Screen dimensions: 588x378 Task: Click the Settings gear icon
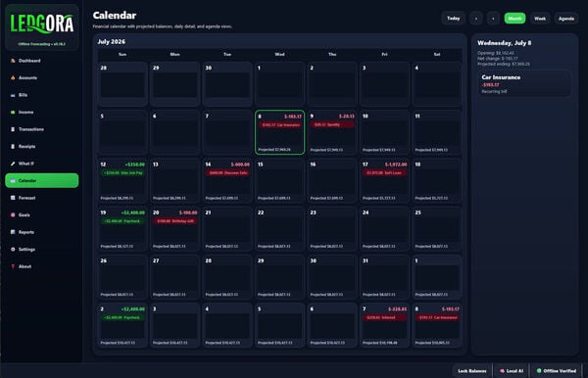13,249
